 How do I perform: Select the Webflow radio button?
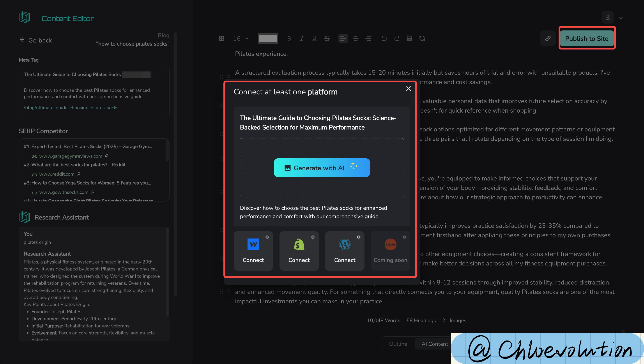267,237
